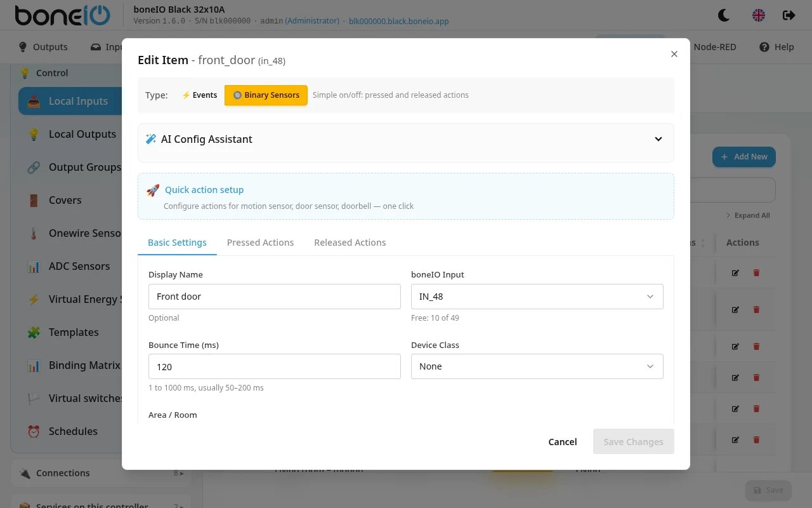Toggle dark mode with the moon icon

click(x=724, y=15)
